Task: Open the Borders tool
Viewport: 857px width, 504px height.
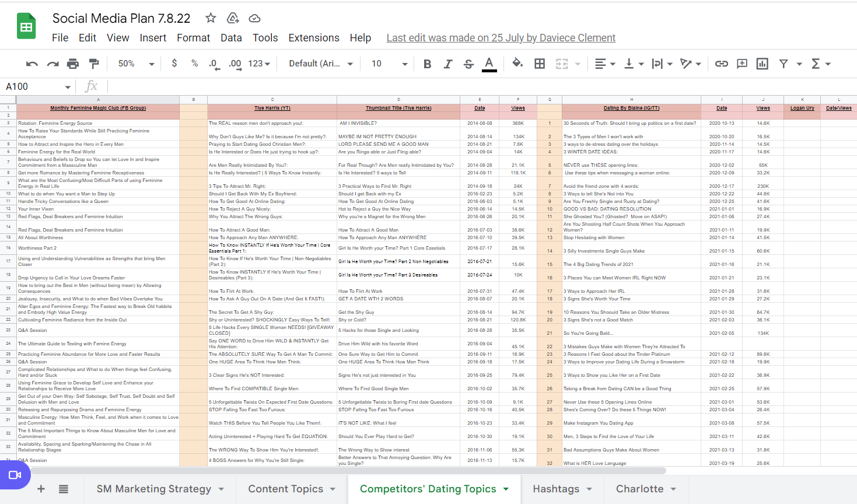Action: [x=540, y=64]
